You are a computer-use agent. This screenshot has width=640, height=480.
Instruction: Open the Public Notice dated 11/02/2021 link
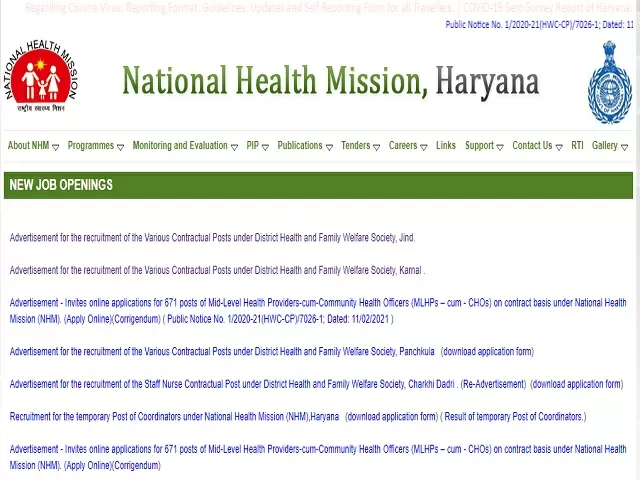(x=278, y=319)
